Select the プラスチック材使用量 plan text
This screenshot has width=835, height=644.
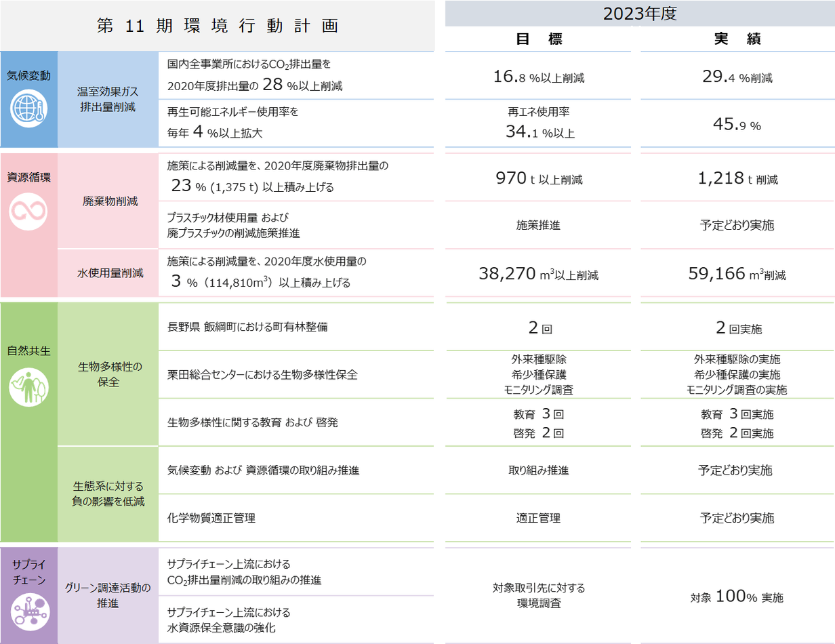pyautogui.click(x=233, y=225)
